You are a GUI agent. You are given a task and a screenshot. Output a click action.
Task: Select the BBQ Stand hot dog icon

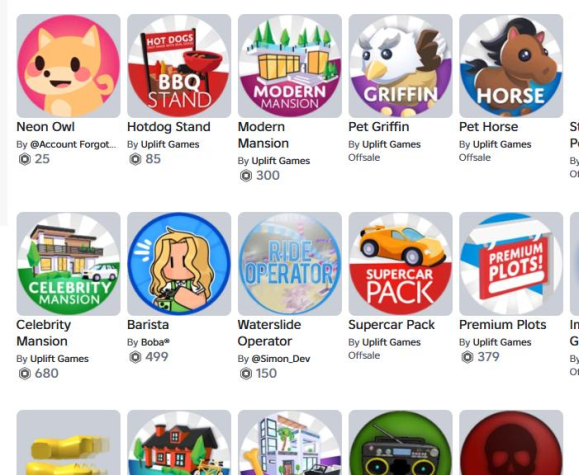(x=179, y=66)
